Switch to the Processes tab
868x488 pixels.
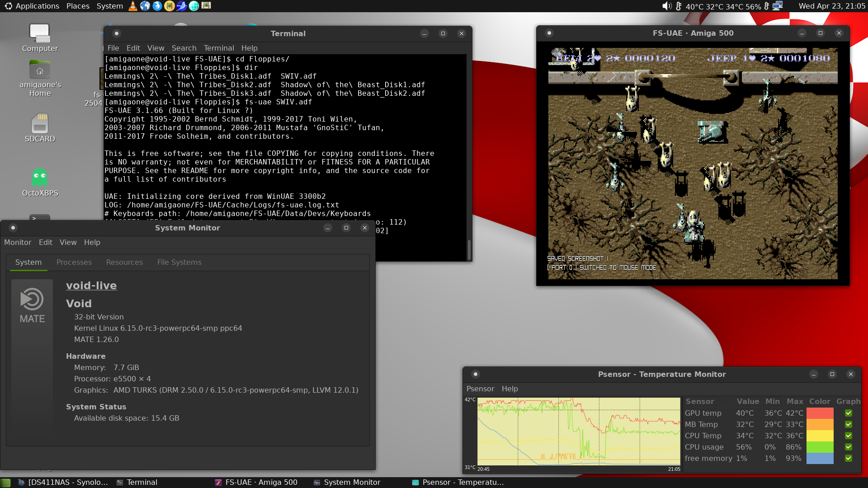point(74,262)
